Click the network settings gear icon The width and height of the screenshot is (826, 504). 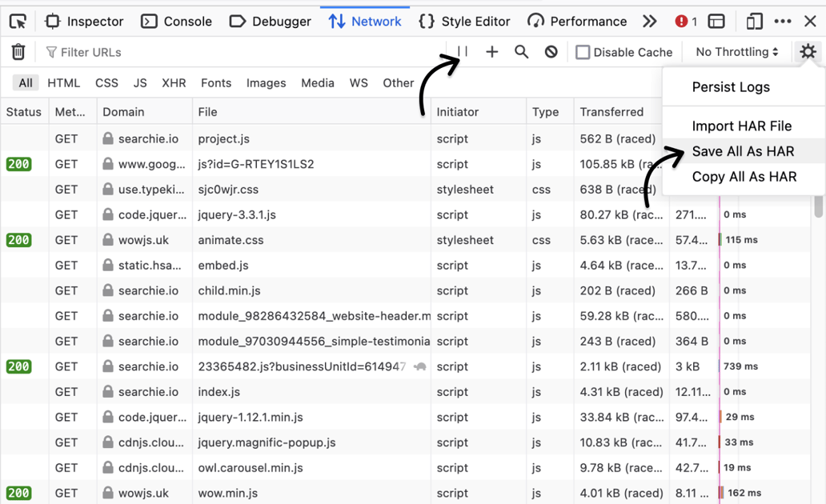808,52
